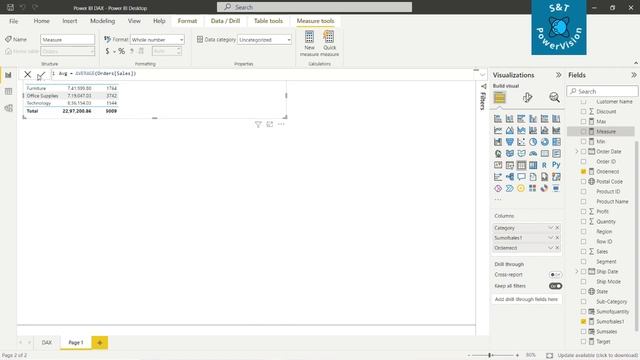Screen dimensions: 640x360
Task: Cancel the formula with the X icon
Action: coord(27,74)
